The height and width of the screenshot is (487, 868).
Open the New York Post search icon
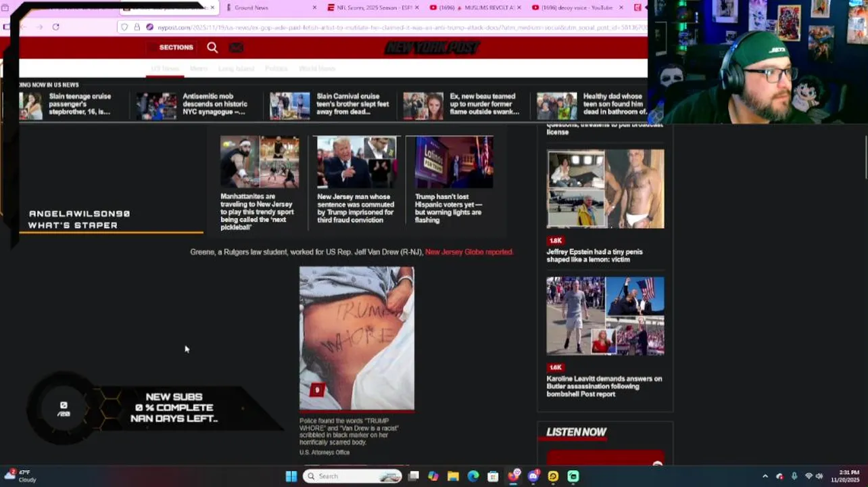click(x=212, y=47)
